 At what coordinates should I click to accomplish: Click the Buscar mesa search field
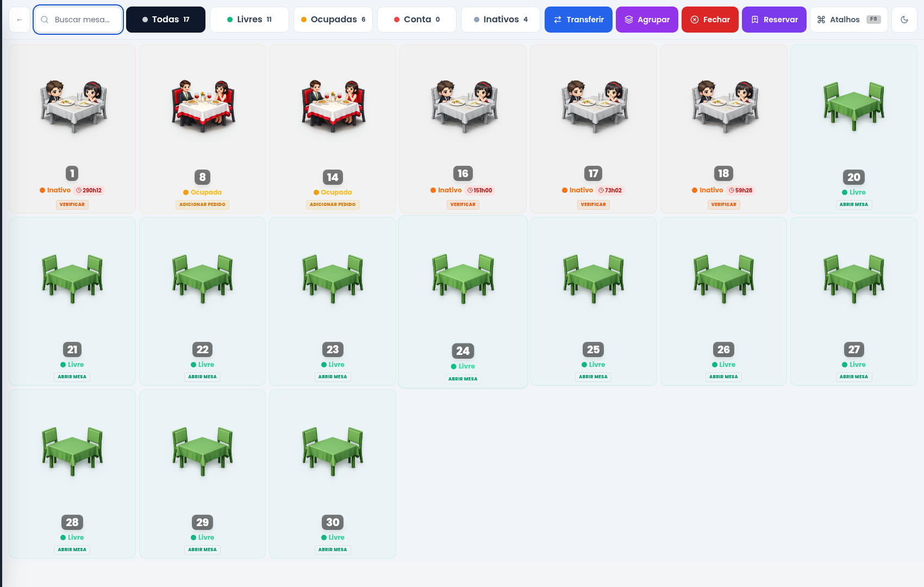click(78, 20)
